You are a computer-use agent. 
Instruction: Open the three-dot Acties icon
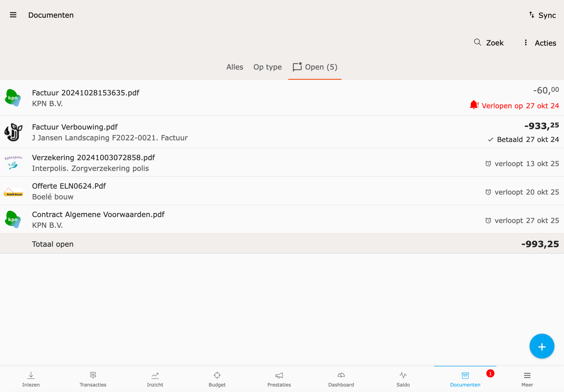[526, 42]
